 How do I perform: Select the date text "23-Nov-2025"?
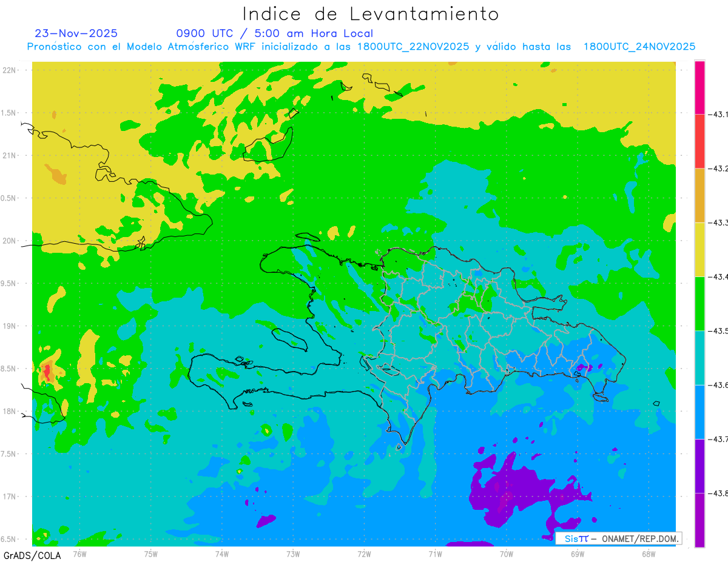pos(76,33)
